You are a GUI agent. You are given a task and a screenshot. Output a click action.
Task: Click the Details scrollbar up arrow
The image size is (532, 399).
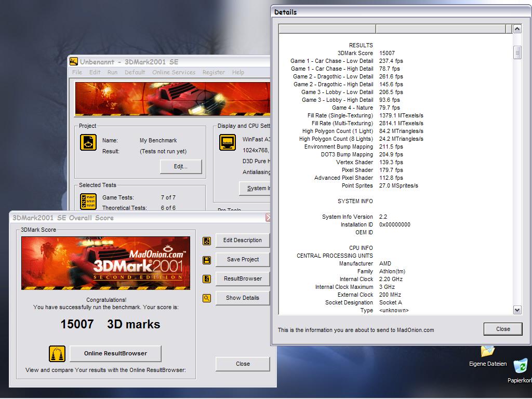(517, 29)
